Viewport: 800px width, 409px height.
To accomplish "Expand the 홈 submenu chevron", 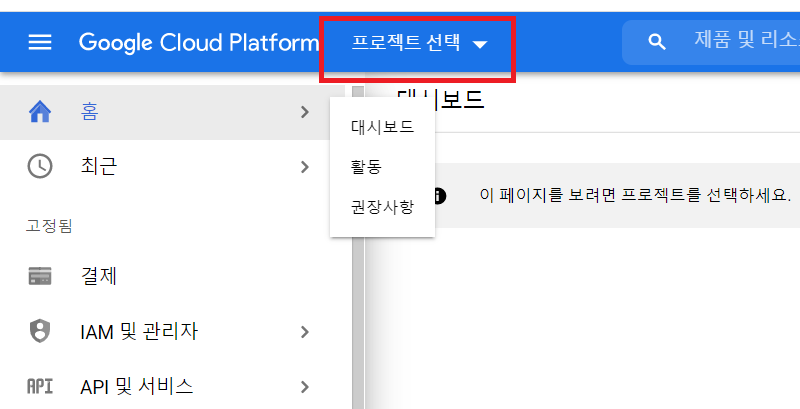I will click(x=305, y=112).
